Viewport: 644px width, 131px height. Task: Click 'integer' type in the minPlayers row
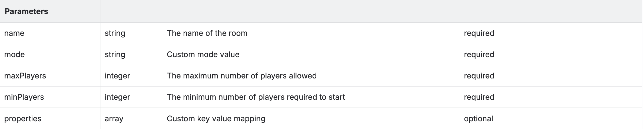pyautogui.click(x=117, y=97)
